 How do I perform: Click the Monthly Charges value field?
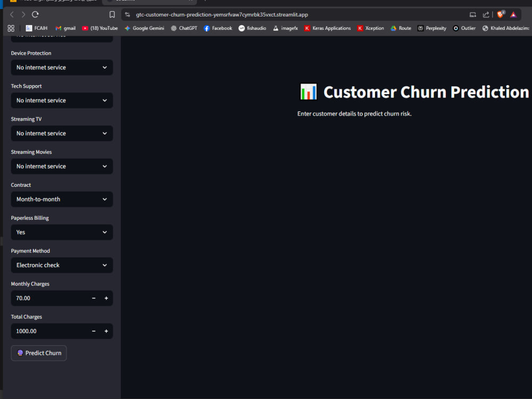coord(49,298)
